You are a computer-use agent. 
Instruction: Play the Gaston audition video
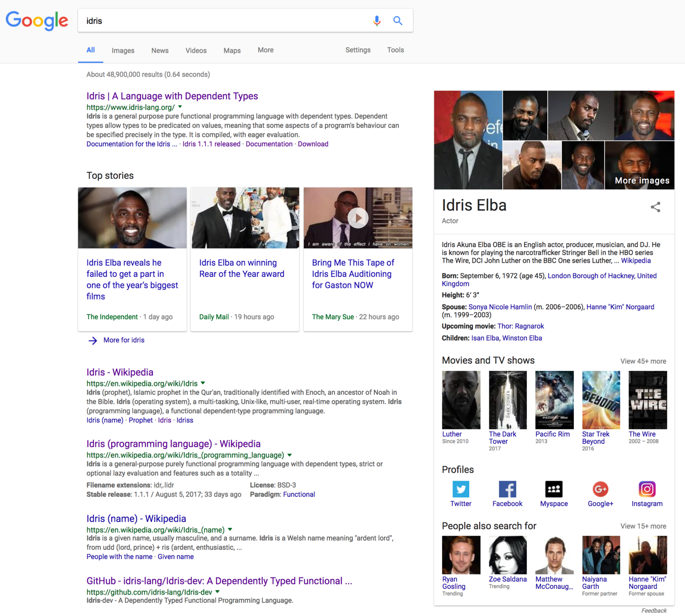tap(358, 218)
